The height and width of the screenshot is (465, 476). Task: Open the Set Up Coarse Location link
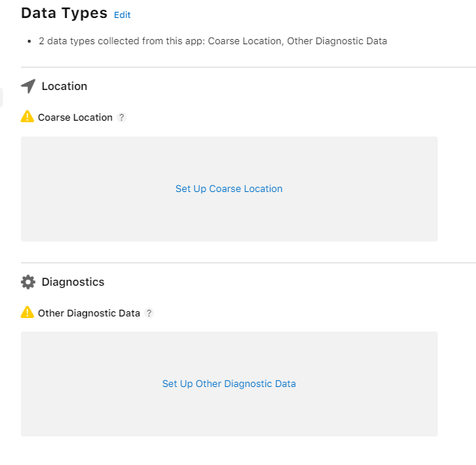pos(229,188)
